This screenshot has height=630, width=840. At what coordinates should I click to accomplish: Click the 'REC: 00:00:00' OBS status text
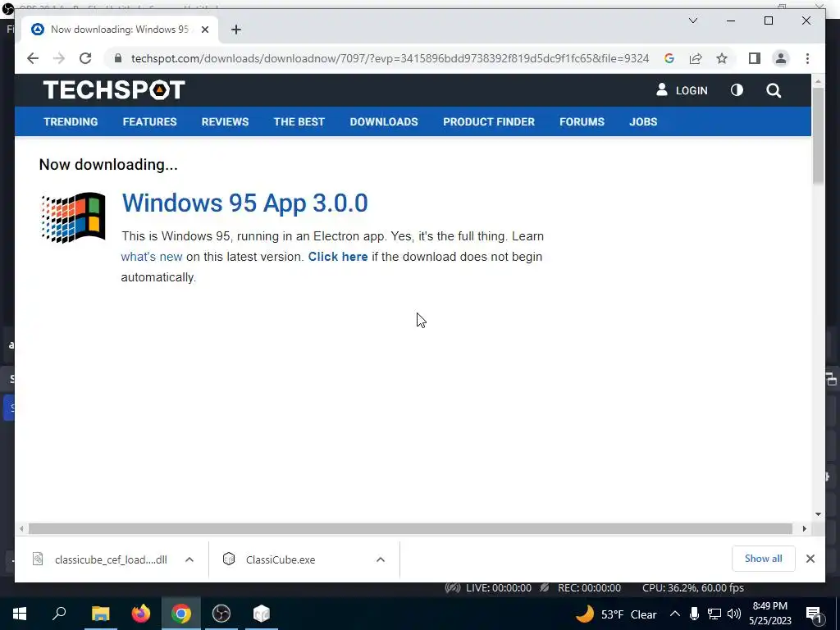589,587
